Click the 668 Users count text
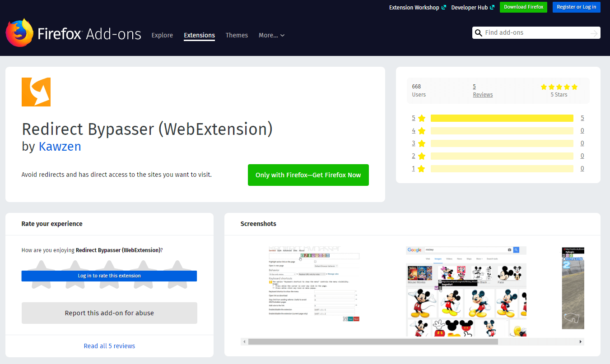Image resolution: width=610 pixels, height=364 pixels. 419,91
